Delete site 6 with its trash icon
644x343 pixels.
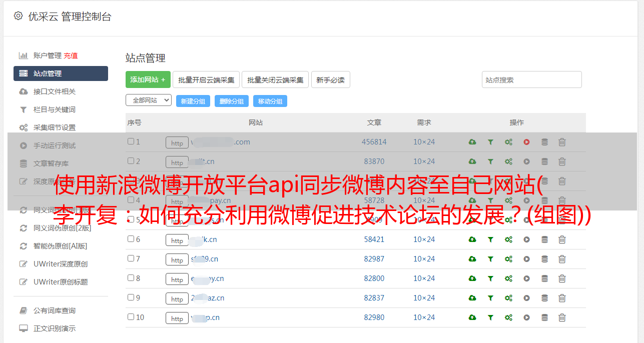tap(562, 239)
